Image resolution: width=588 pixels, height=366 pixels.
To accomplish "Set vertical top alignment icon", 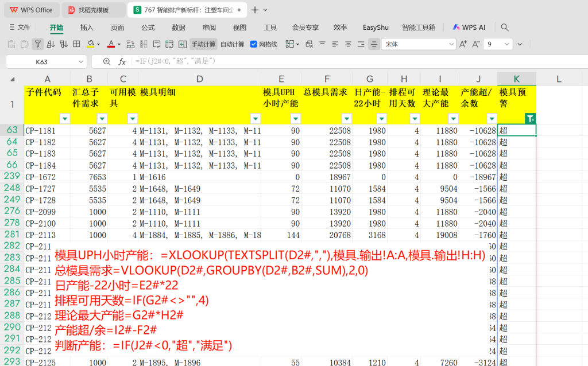I will [322, 44].
